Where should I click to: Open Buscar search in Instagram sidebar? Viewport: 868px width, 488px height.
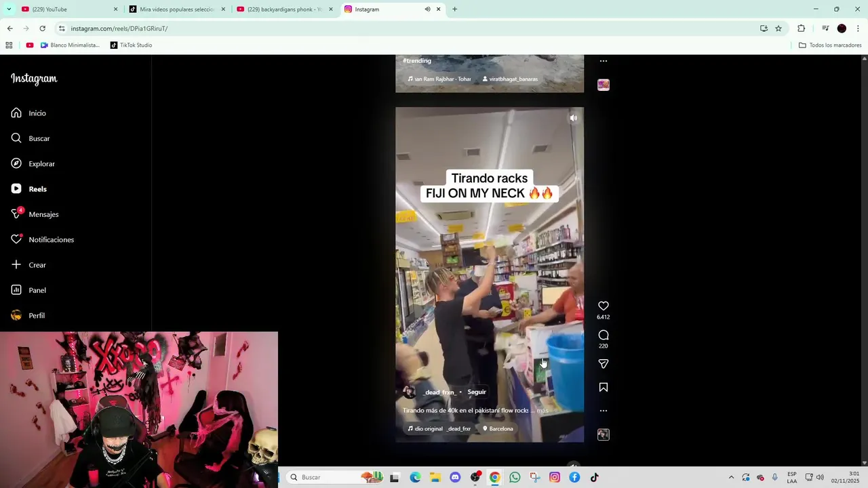pos(31,138)
